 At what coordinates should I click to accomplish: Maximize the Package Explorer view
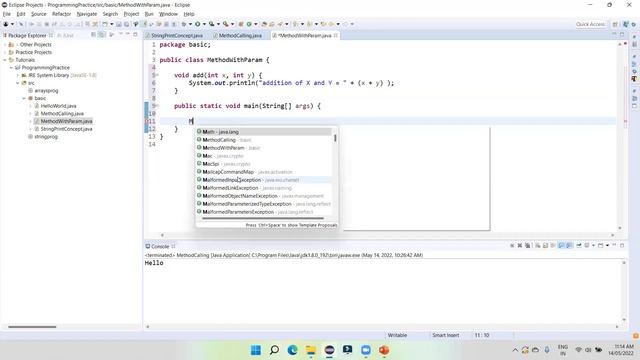click(x=136, y=35)
